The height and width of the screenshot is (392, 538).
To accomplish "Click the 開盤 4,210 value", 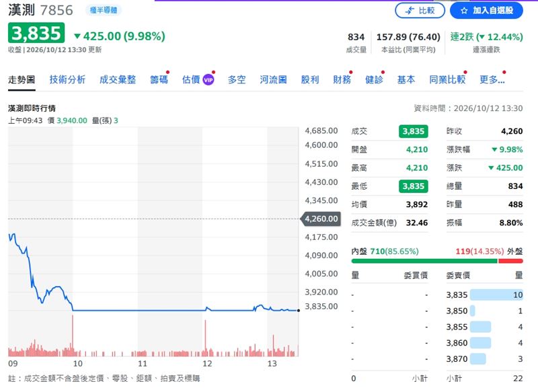I will (x=417, y=149).
